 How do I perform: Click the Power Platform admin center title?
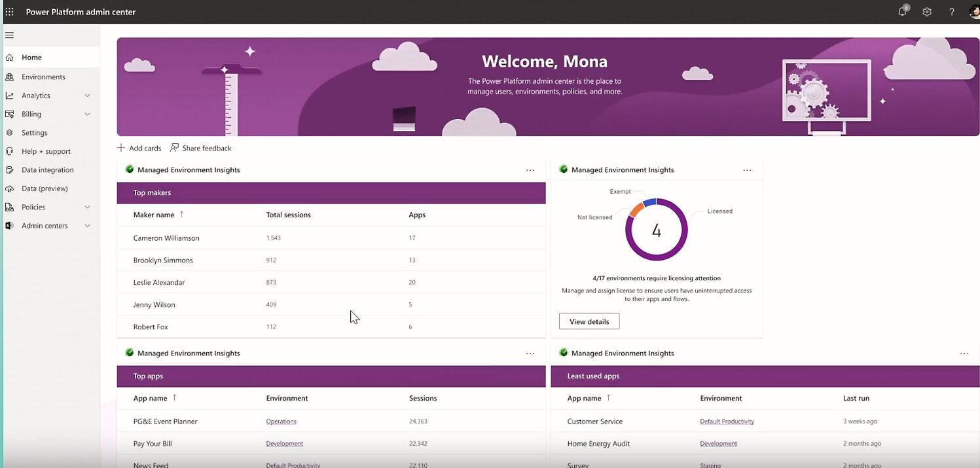point(81,12)
